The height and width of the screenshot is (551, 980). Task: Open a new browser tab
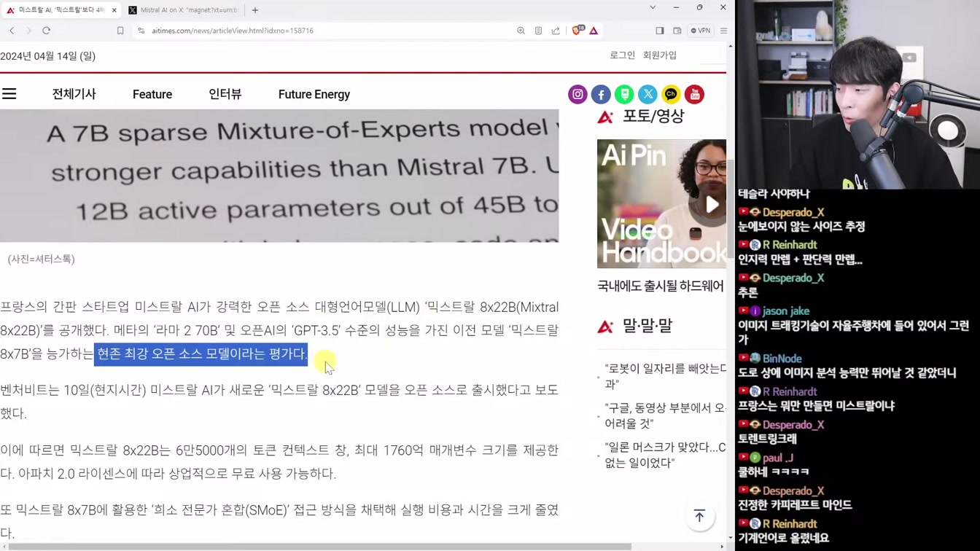[255, 10]
